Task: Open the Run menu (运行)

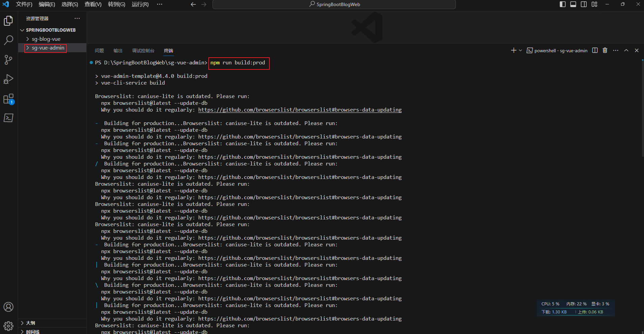Action: click(x=140, y=4)
